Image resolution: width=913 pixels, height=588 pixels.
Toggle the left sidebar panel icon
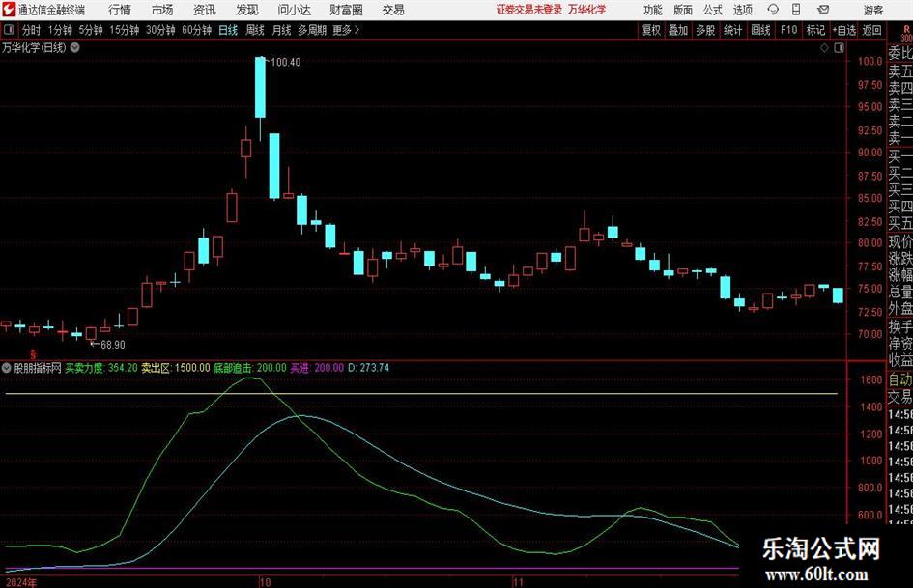coord(9,30)
